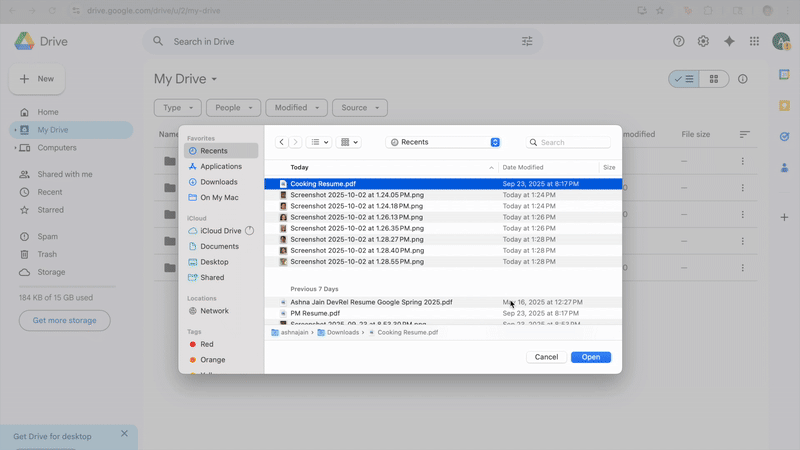Switch to Drive list layout view
The width and height of the screenshot is (800, 450).
pos(684,79)
